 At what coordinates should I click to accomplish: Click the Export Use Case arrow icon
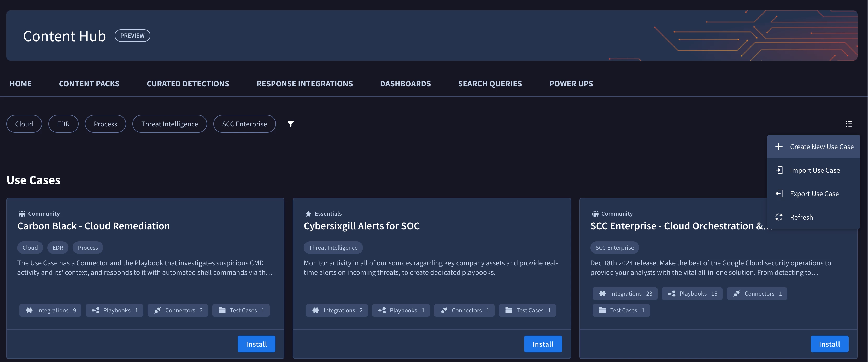tap(779, 194)
